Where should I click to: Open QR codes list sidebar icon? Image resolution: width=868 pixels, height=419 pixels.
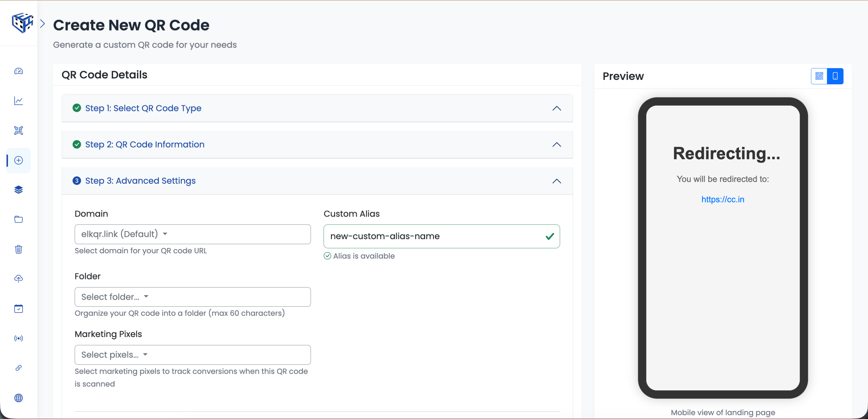pyautogui.click(x=19, y=130)
